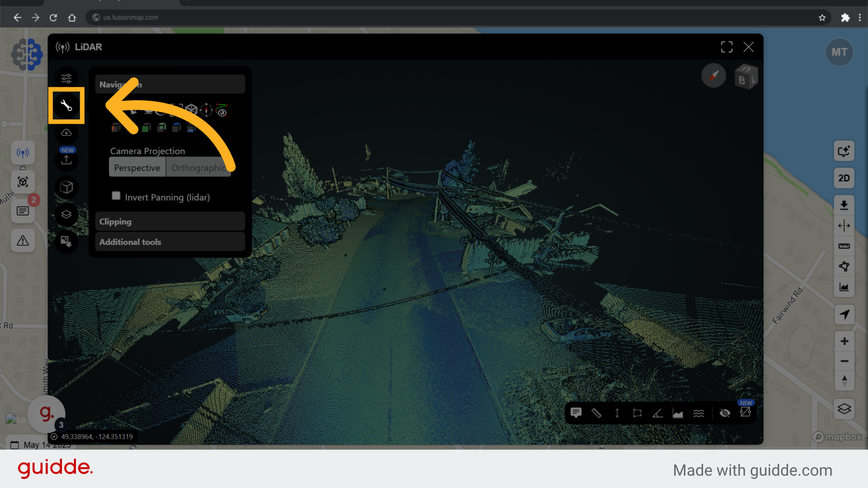Click the view cube with B face
Image resolution: width=868 pixels, height=488 pixels.
(746, 76)
